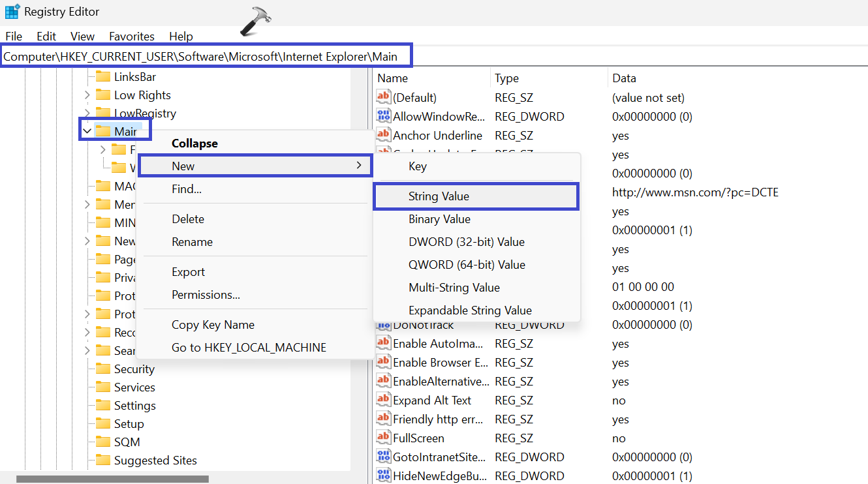Click the Anchor Underline string value icon
868x484 pixels.
coord(384,136)
